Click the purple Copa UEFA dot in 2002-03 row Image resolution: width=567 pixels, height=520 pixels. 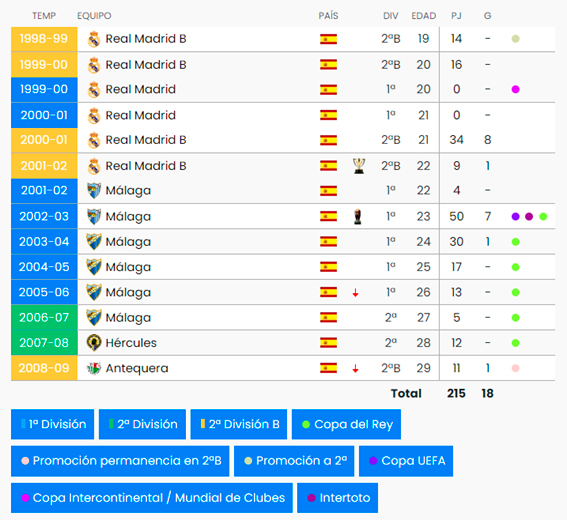pyautogui.click(x=516, y=217)
